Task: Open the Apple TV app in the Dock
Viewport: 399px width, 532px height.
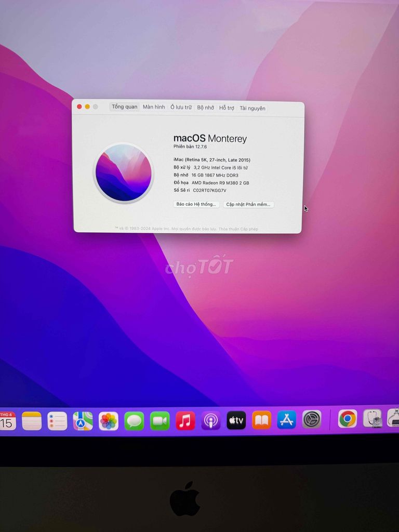Action: point(236,420)
